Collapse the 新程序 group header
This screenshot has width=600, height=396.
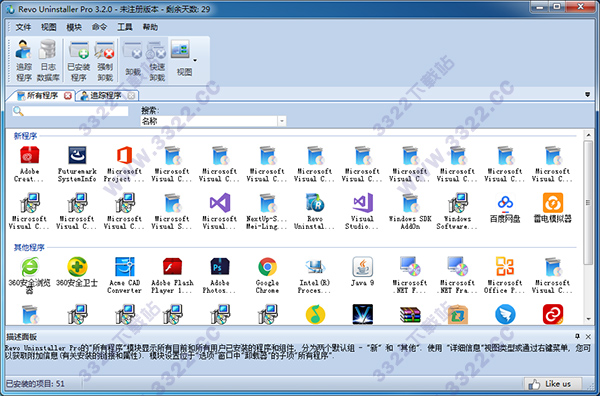point(26,136)
